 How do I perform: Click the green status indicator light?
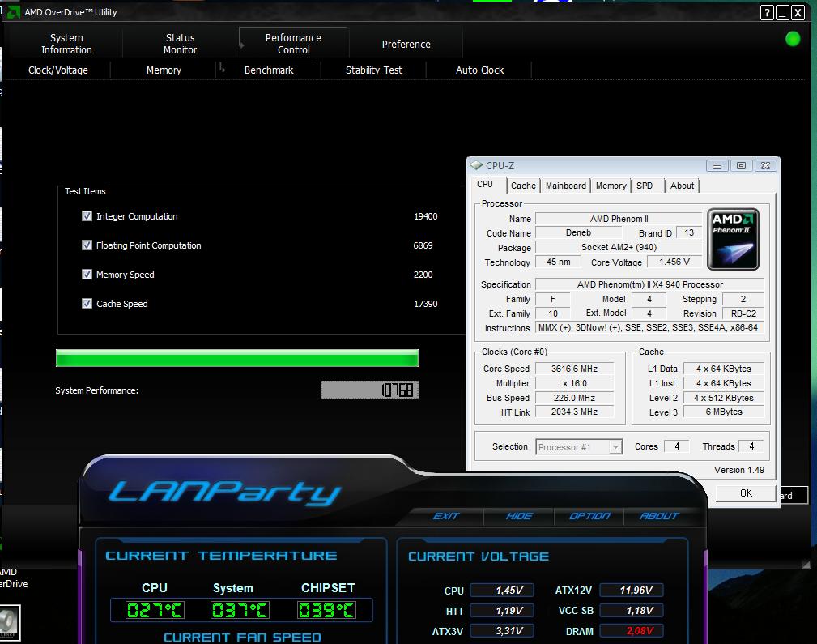point(793,39)
